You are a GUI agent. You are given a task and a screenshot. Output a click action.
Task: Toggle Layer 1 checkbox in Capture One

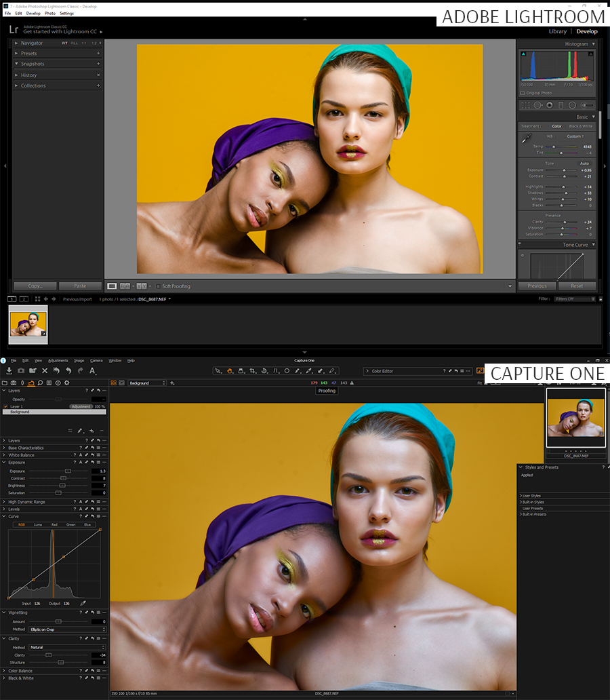[5, 407]
